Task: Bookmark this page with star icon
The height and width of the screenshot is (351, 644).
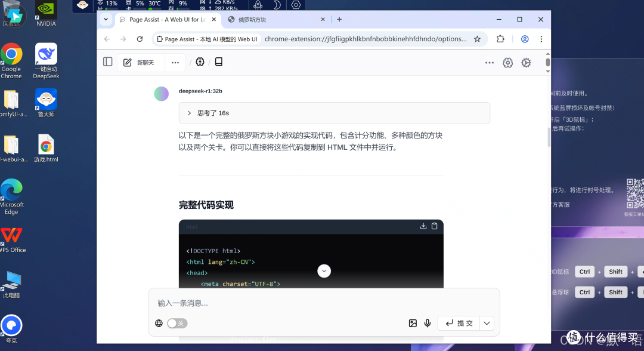Action: [477, 39]
